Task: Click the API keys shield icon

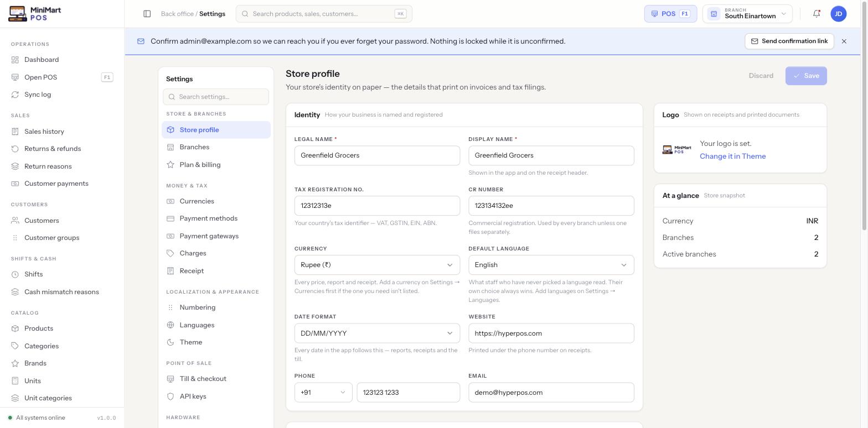Action: (170, 396)
